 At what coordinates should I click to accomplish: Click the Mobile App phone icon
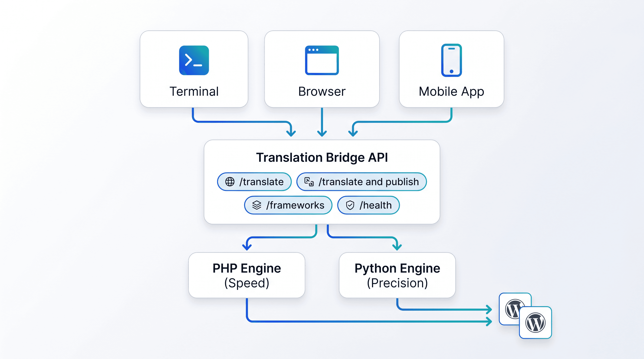[451, 60]
